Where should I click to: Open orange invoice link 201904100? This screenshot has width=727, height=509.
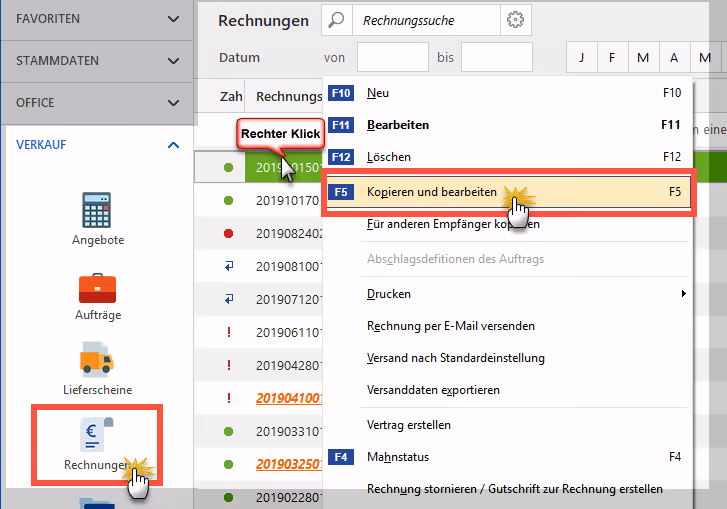point(289,398)
